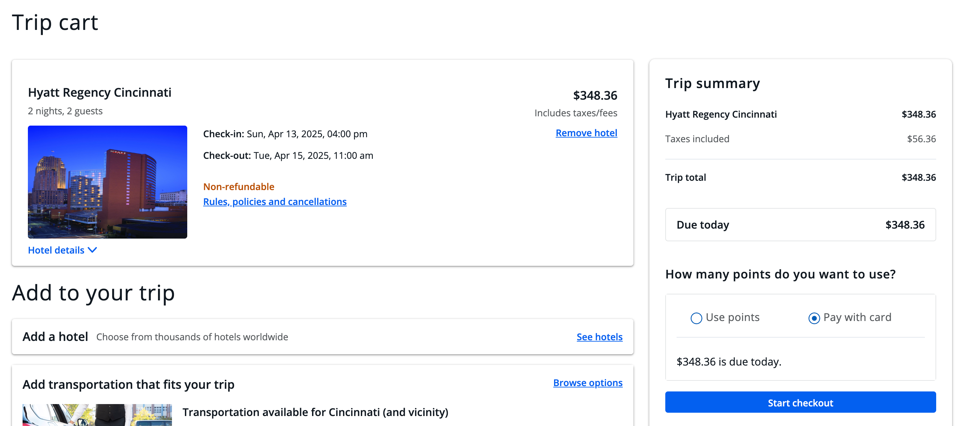
Task: Click the Non-refundable label
Action: (239, 186)
